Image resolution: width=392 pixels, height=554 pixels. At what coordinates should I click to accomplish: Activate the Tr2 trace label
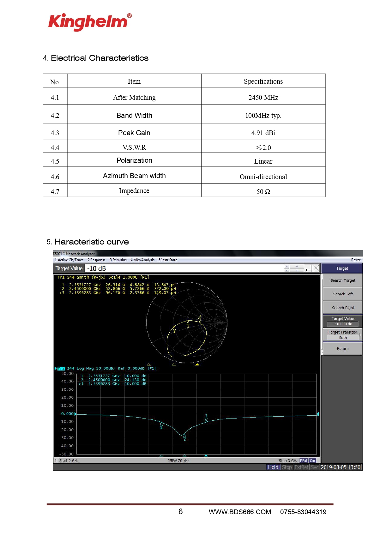(x=61, y=368)
